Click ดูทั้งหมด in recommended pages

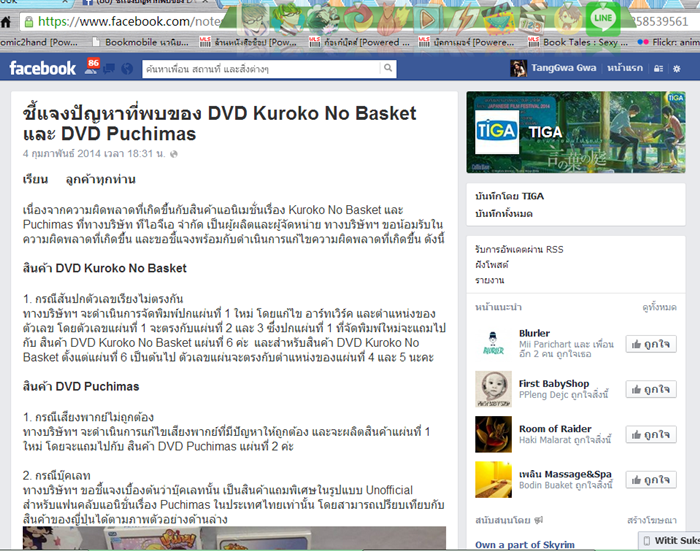659,307
